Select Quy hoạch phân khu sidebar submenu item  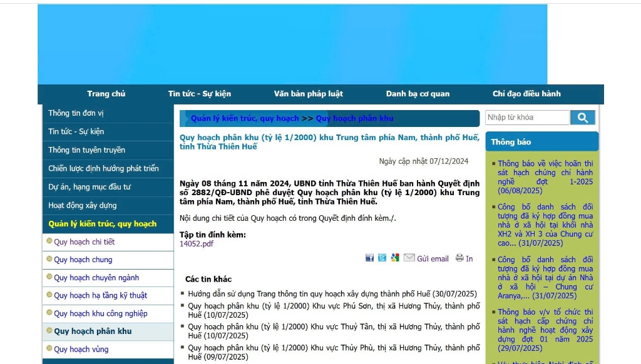point(108,331)
